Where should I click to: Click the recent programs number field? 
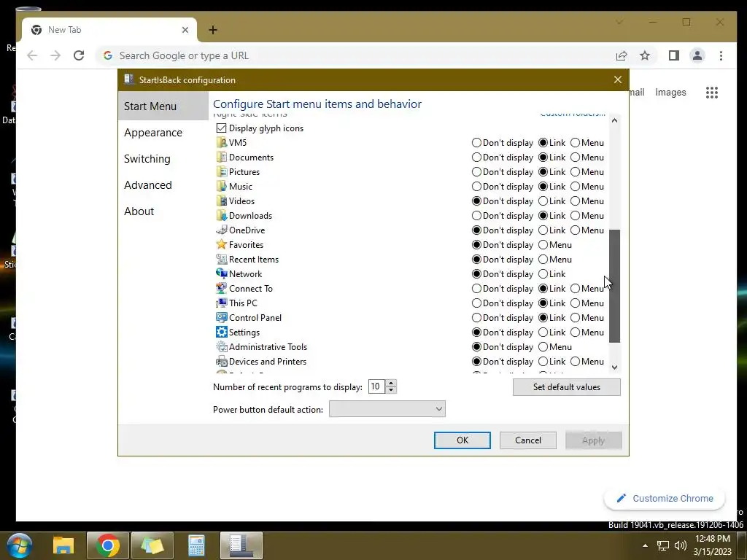coord(376,386)
